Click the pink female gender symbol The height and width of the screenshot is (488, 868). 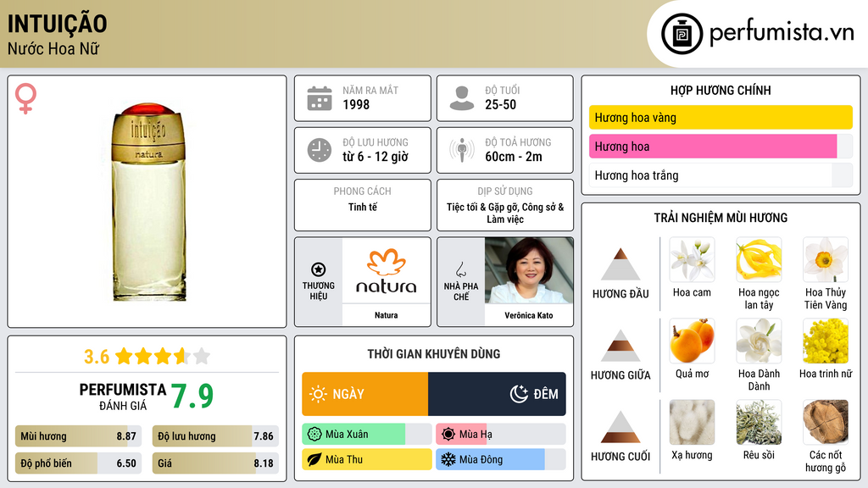click(25, 98)
